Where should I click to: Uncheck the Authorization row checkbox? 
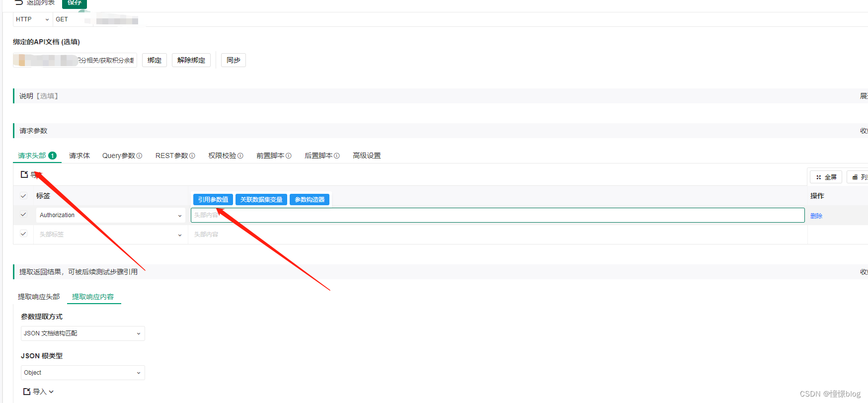point(23,215)
